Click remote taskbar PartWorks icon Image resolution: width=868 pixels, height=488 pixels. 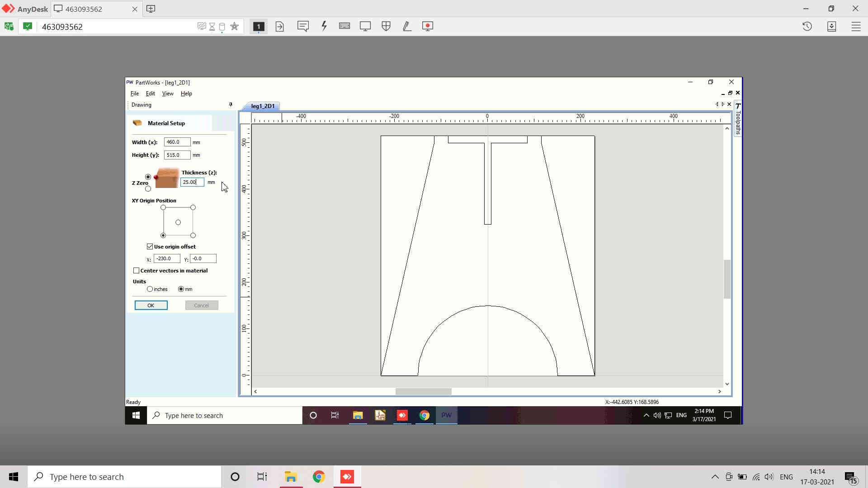tap(446, 415)
